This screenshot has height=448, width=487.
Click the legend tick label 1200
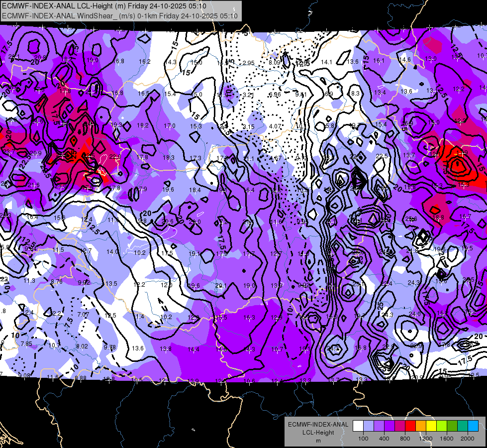click(x=426, y=439)
